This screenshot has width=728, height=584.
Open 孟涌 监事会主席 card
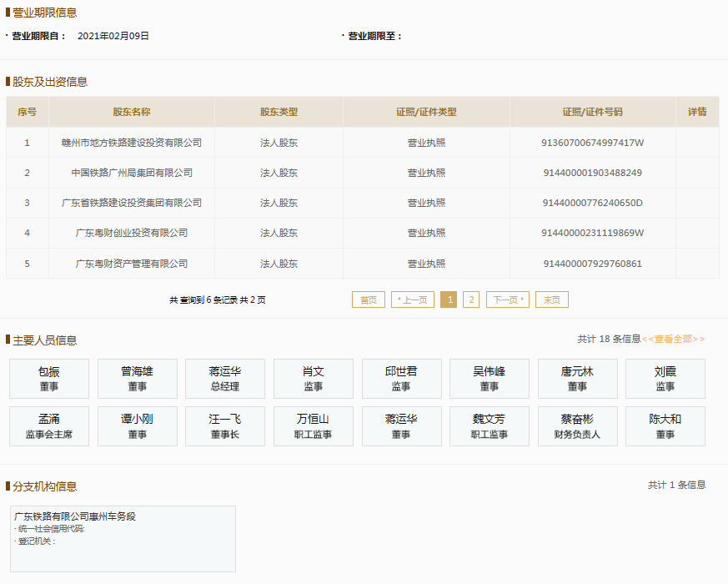coord(49,426)
